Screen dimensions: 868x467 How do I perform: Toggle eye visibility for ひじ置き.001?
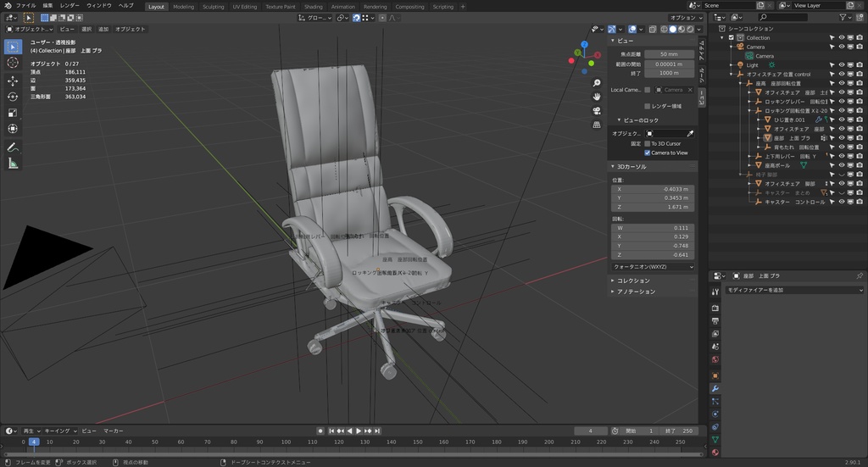pyautogui.click(x=842, y=120)
